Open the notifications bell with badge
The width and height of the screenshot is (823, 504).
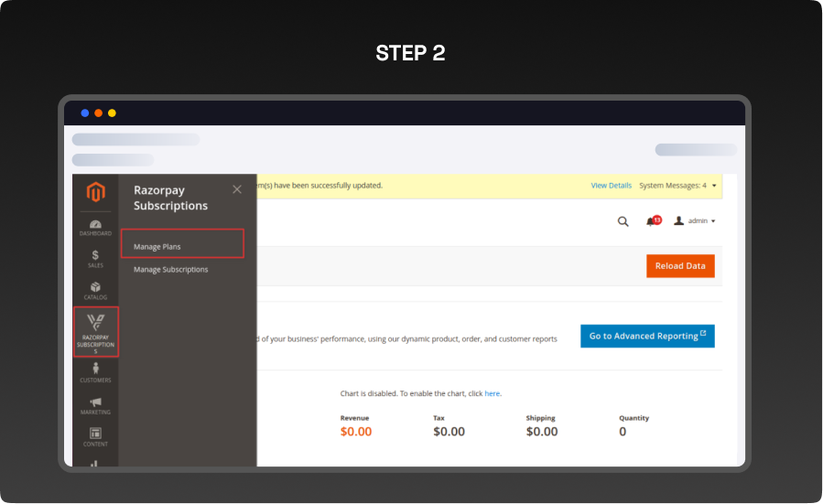tap(653, 221)
